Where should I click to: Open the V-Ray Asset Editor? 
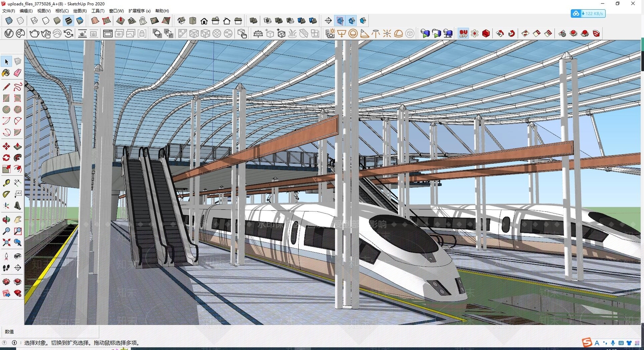pyautogui.click(x=9, y=33)
